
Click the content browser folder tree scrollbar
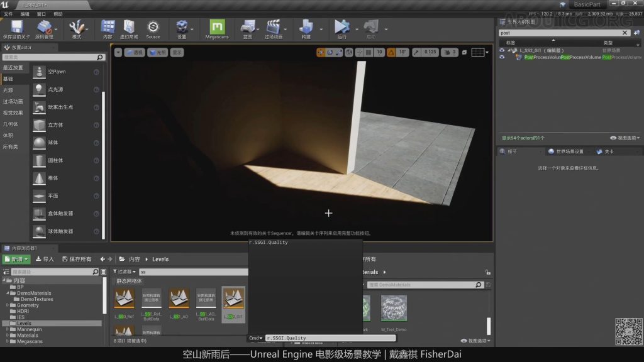[104, 295]
